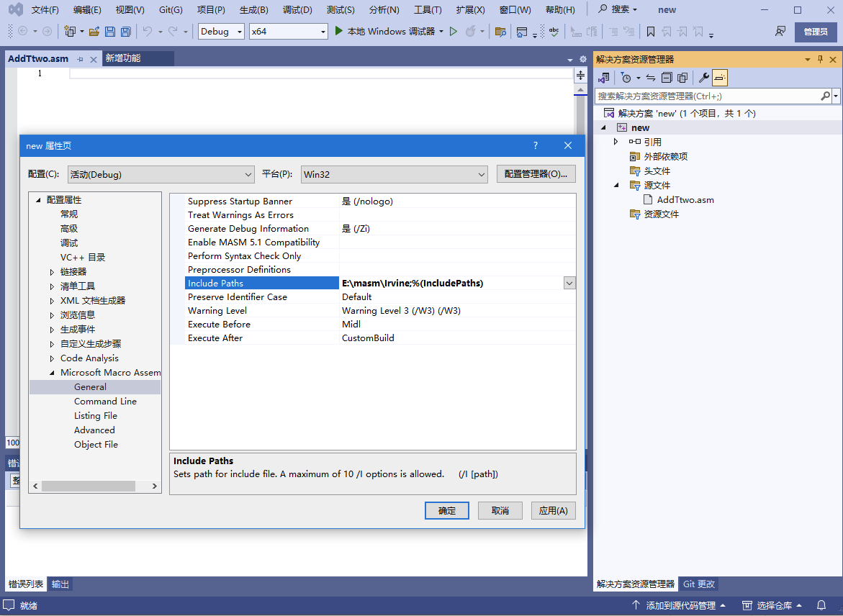The height and width of the screenshot is (616, 843).
Task: Click the 确定 button
Action: (447, 511)
